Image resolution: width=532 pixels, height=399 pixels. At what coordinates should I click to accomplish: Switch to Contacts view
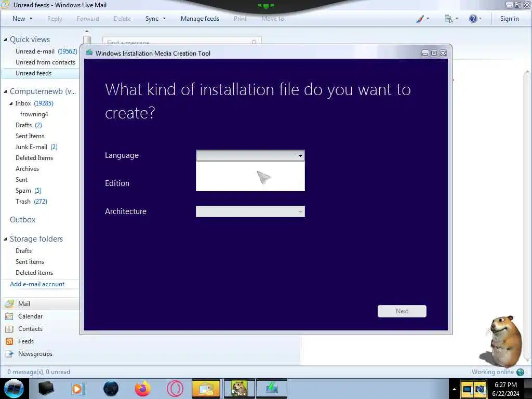tap(30, 329)
